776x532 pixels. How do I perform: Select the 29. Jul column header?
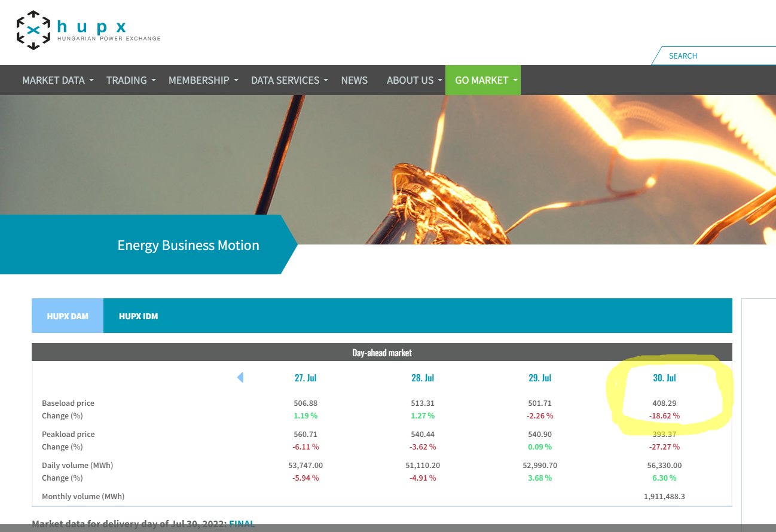539,378
